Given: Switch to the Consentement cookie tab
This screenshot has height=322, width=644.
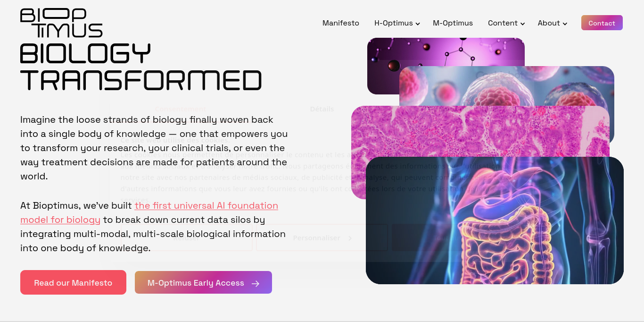Looking at the screenshot, I should point(181,109).
